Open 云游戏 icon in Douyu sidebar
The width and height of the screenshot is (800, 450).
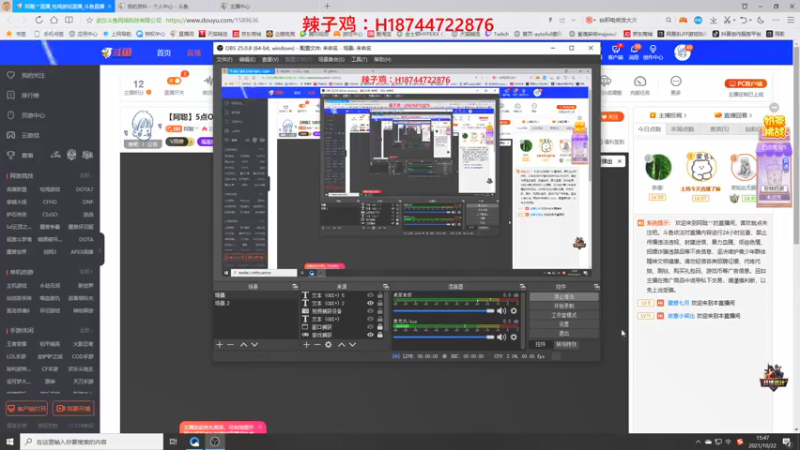click(11, 135)
